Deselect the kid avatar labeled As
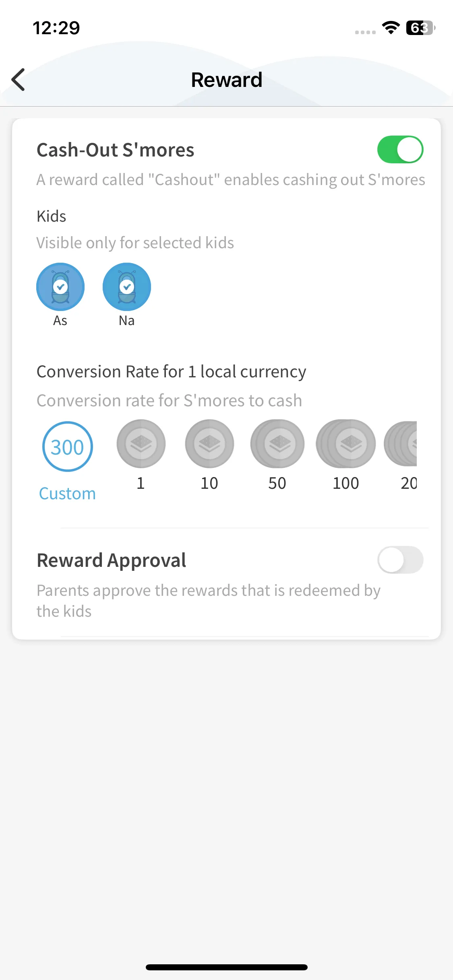453x980 pixels. tap(60, 287)
